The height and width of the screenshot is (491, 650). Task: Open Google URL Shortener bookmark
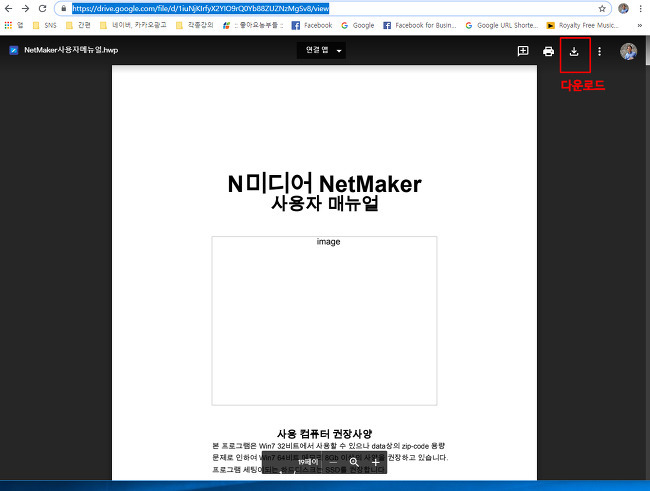coord(501,25)
